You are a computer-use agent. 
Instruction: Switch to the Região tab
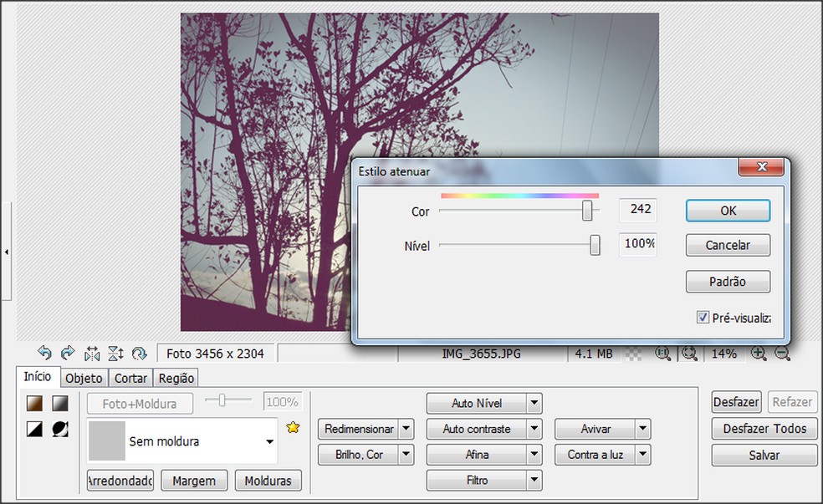tap(176, 378)
